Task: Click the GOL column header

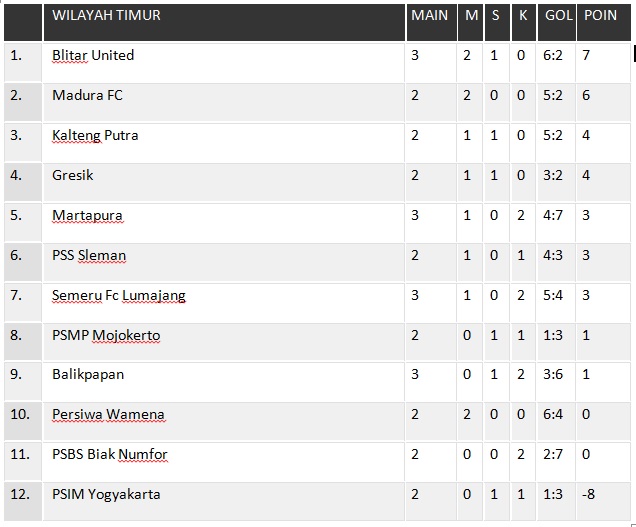Action: pos(558,16)
